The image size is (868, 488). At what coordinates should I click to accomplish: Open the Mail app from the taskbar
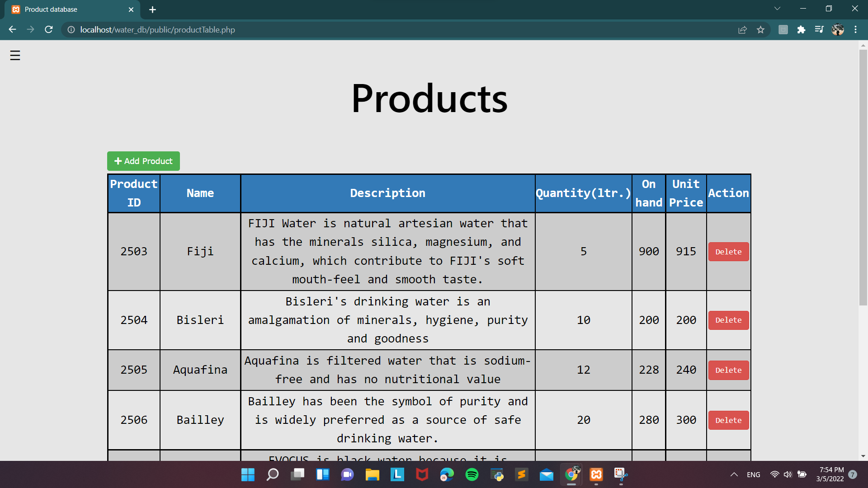[547, 474]
